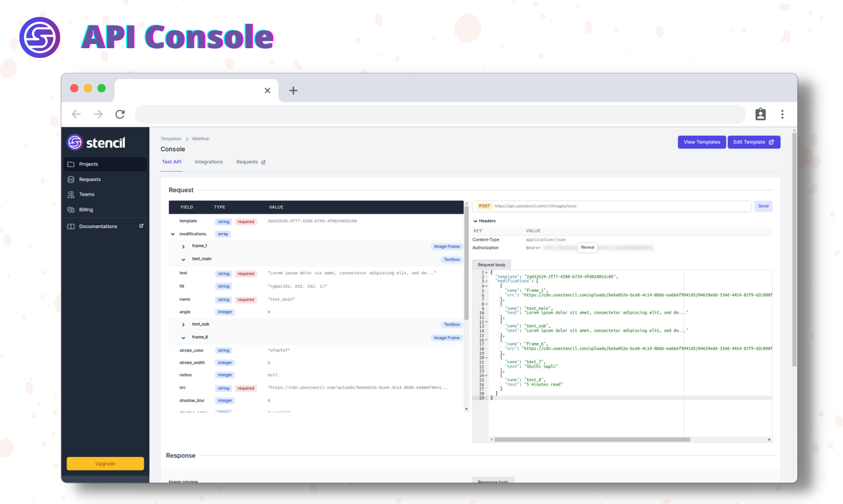843x504 pixels.
Task: Go to Templates breadcrumb link
Action: (171, 139)
